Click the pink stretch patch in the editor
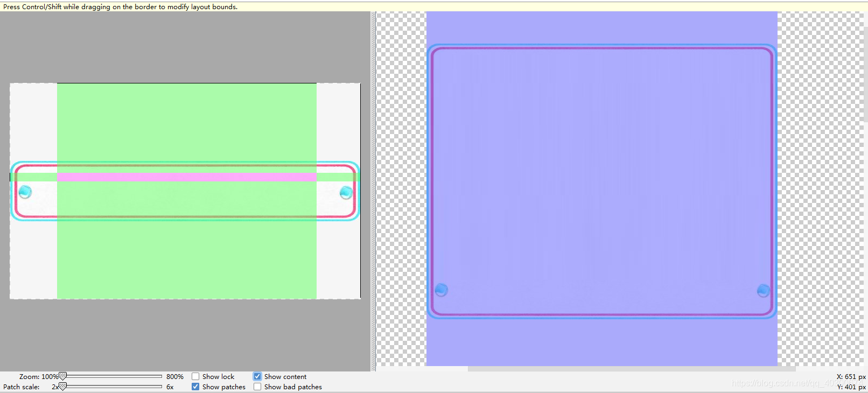Viewport: 868px width, 393px height. (186, 177)
